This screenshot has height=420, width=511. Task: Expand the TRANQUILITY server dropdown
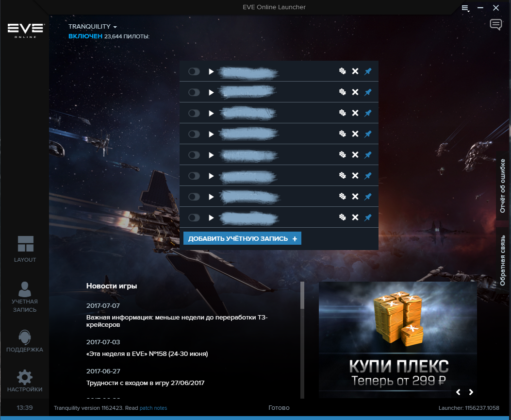pyautogui.click(x=93, y=26)
